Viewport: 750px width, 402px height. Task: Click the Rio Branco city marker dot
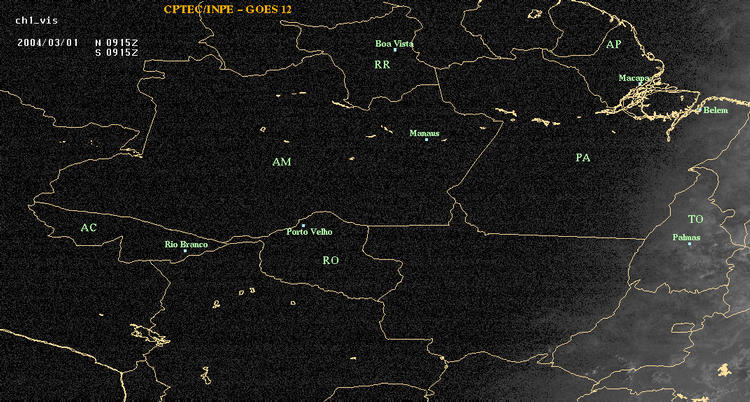pyautogui.click(x=185, y=251)
